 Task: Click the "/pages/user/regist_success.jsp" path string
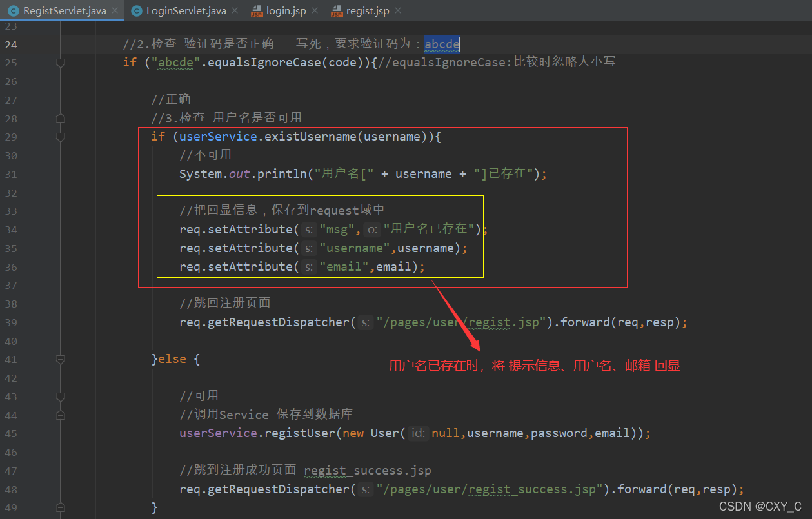490,489
